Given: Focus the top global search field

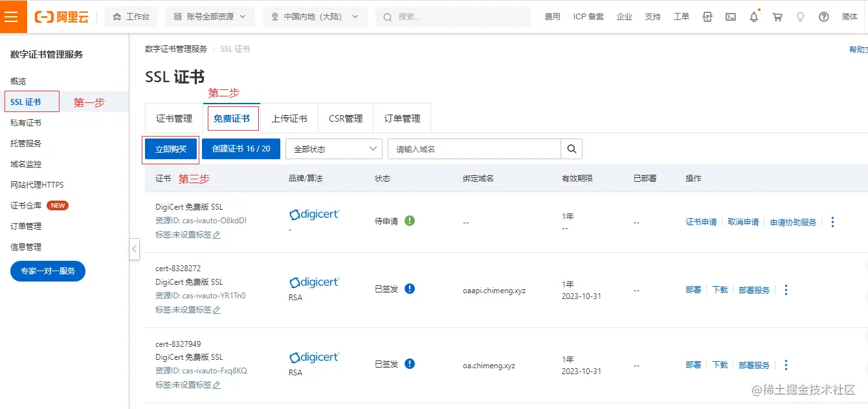Looking at the screenshot, I should (x=453, y=17).
